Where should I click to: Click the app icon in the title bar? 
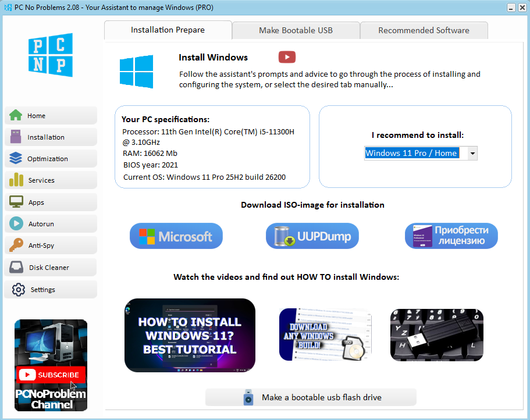pyautogui.click(x=8, y=7)
